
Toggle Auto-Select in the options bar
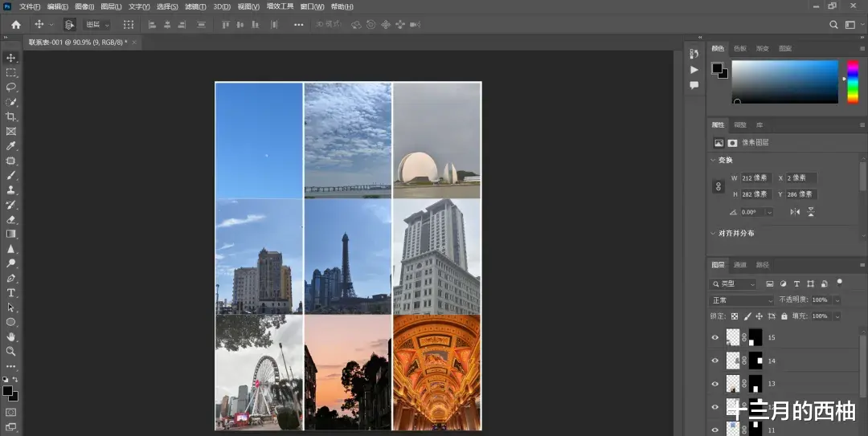point(69,24)
